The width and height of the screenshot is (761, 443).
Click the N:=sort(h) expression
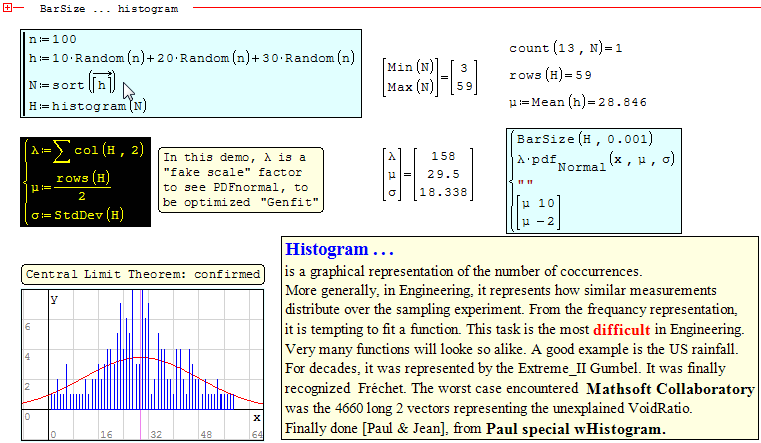click(x=72, y=83)
